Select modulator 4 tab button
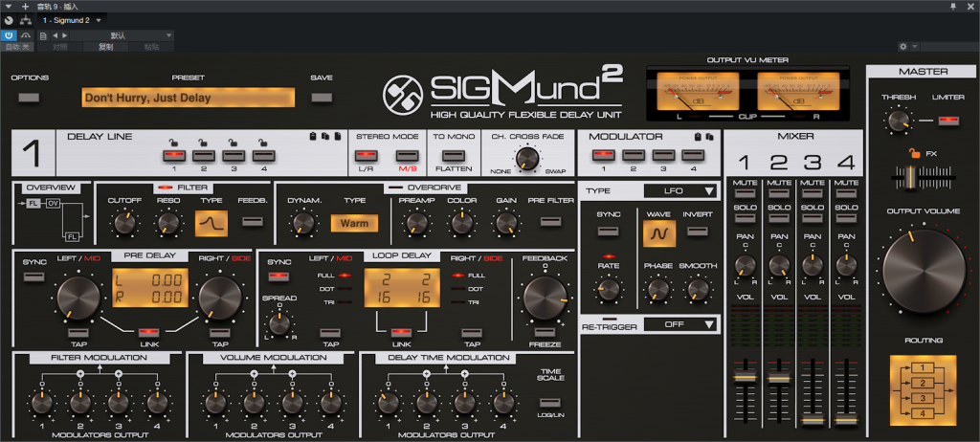This screenshot has height=442, width=980. pos(693,156)
